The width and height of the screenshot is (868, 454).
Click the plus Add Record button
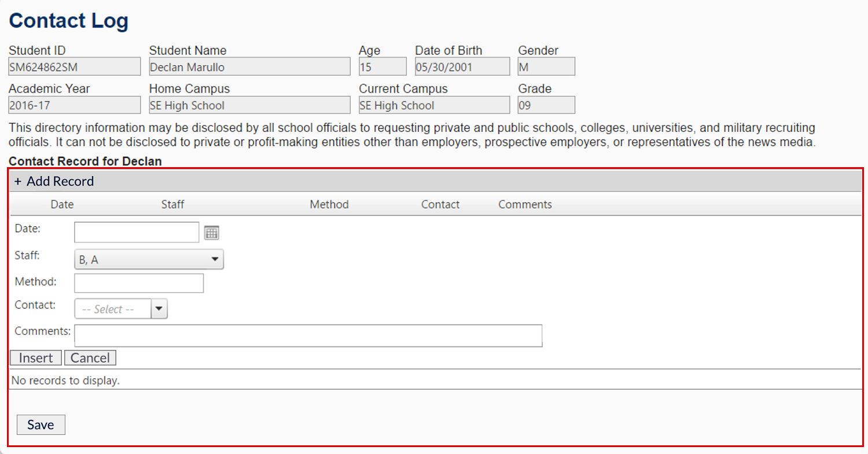click(54, 182)
